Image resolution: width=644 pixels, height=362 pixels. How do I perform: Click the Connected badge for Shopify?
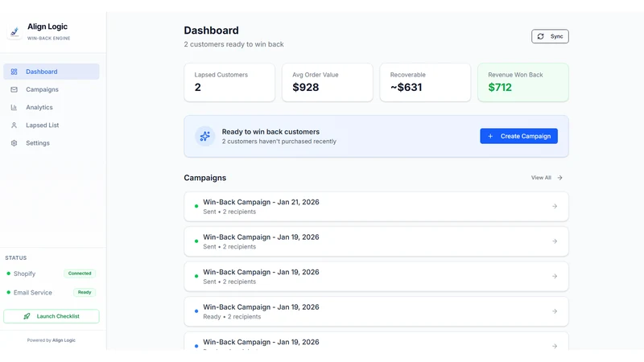pos(80,274)
